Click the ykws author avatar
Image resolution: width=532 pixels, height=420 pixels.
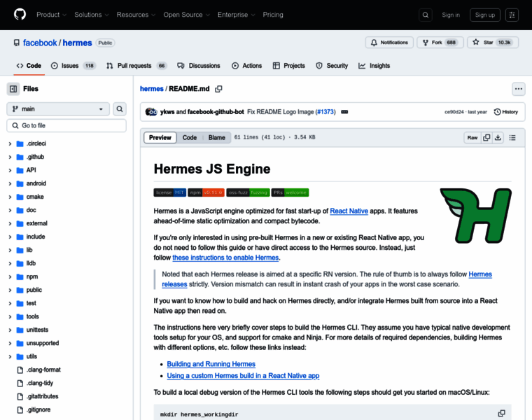(x=149, y=111)
